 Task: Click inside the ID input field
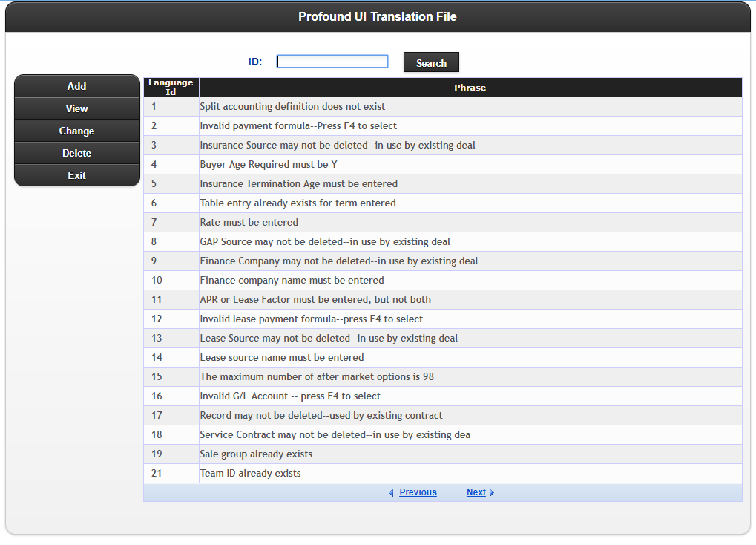[332, 61]
